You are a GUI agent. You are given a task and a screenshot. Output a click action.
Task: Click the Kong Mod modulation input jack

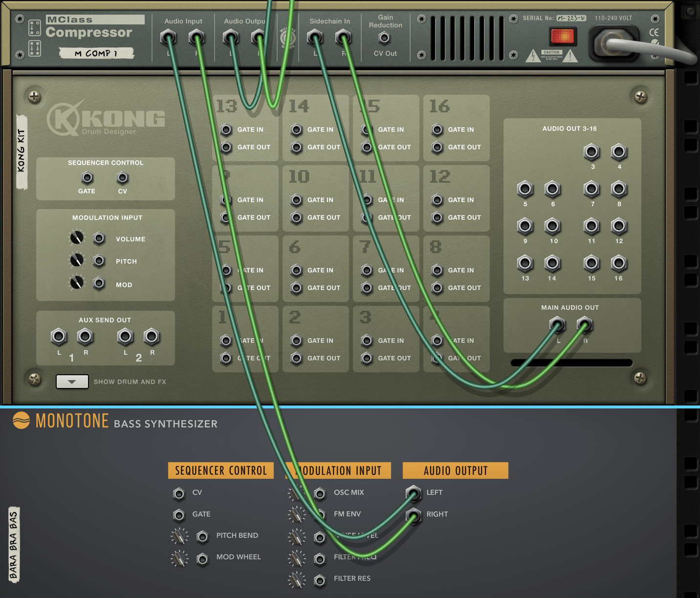click(99, 283)
